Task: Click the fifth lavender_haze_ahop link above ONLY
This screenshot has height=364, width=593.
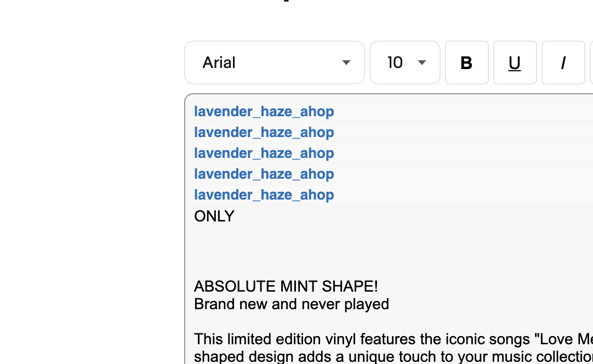Action: point(264,195)
